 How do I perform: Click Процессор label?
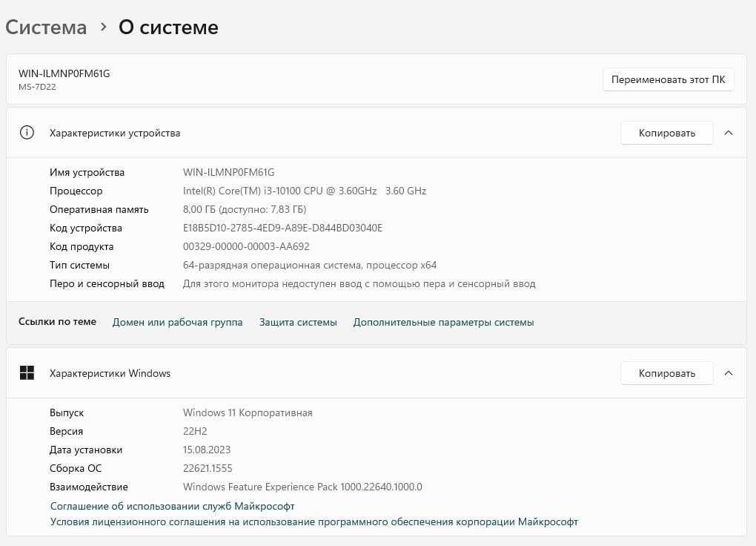76,191
